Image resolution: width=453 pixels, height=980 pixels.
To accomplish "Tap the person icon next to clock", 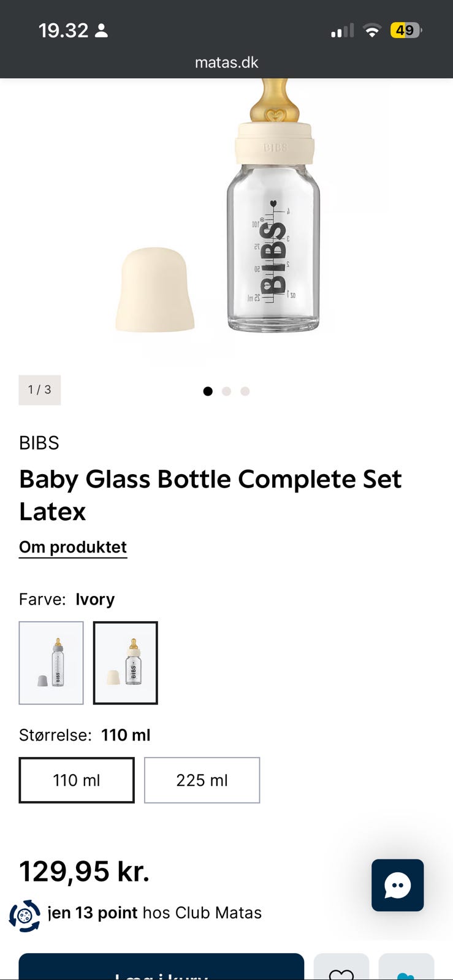I will pyautogui.click(x=102, y=31).
